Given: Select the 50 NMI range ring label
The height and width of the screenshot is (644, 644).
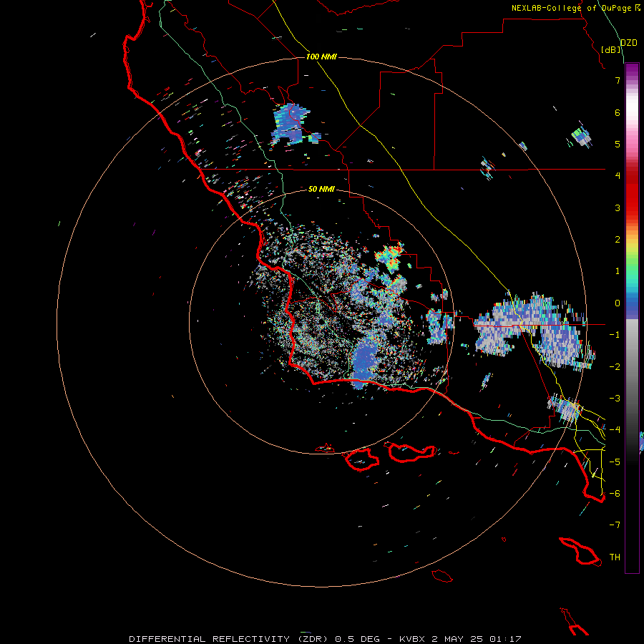Looking at the screenshot, I should pos(321,189).
